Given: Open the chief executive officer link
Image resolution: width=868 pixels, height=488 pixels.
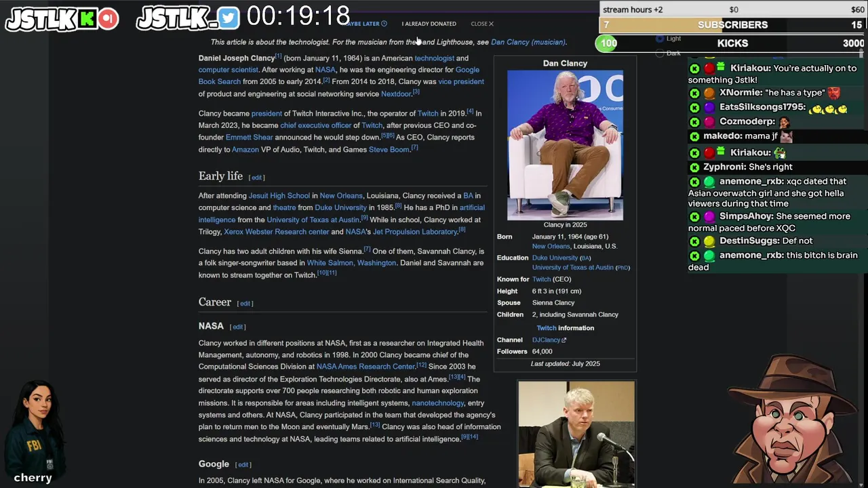Looking at the screenshot, I should pos(316,125).
